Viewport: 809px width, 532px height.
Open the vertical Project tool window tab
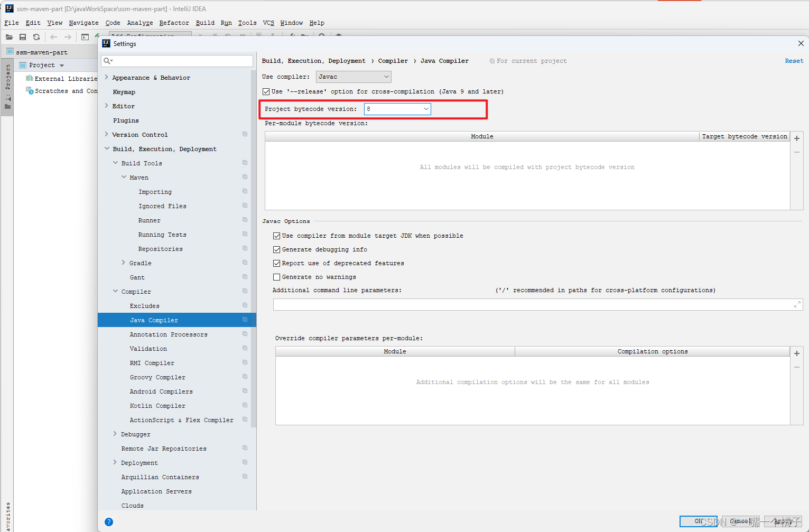7,87
